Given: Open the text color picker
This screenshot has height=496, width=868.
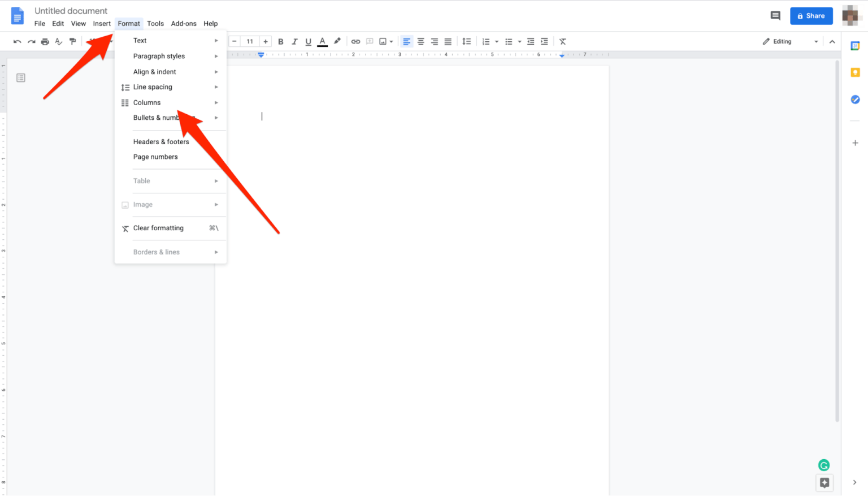Looking at the screenshot, I should [322, 41].
